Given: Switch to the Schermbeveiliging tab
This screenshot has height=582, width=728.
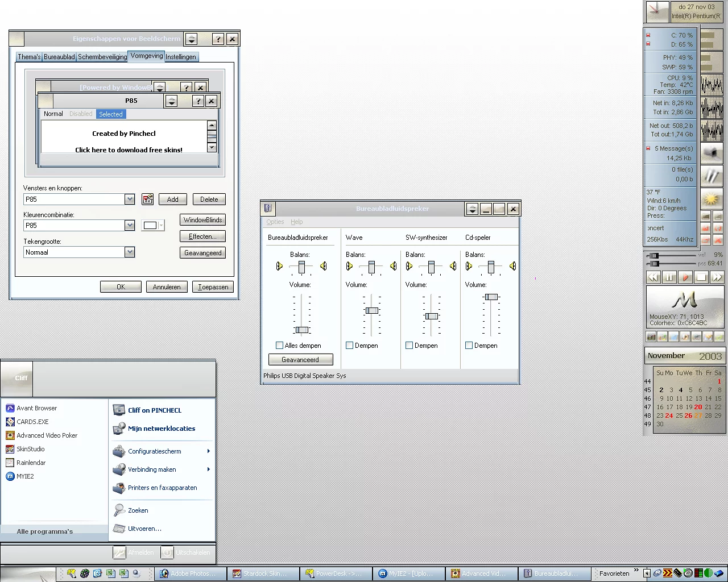Looking at the screenshot, I should [x=102, y=57].
